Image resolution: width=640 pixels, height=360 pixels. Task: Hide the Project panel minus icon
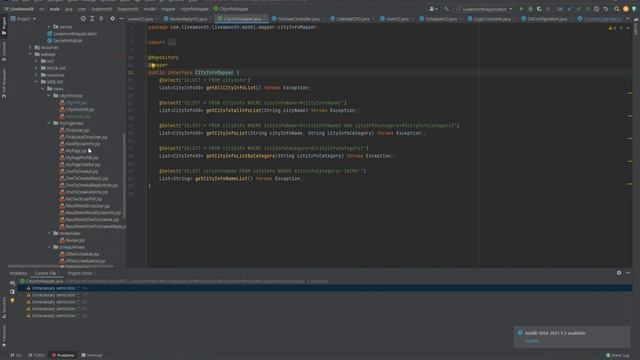(x=121, y=19)
